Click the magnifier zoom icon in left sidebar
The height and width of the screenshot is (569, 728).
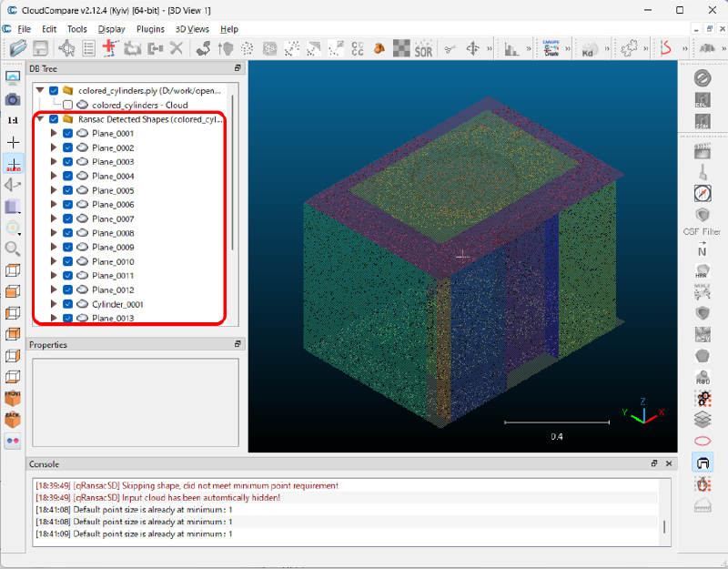(x=13, y=249)
